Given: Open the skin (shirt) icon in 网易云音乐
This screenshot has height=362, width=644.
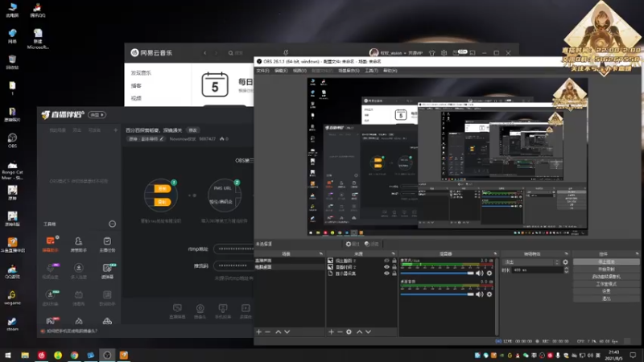Looking at the screenshot, I should click(x=431, y=53).
